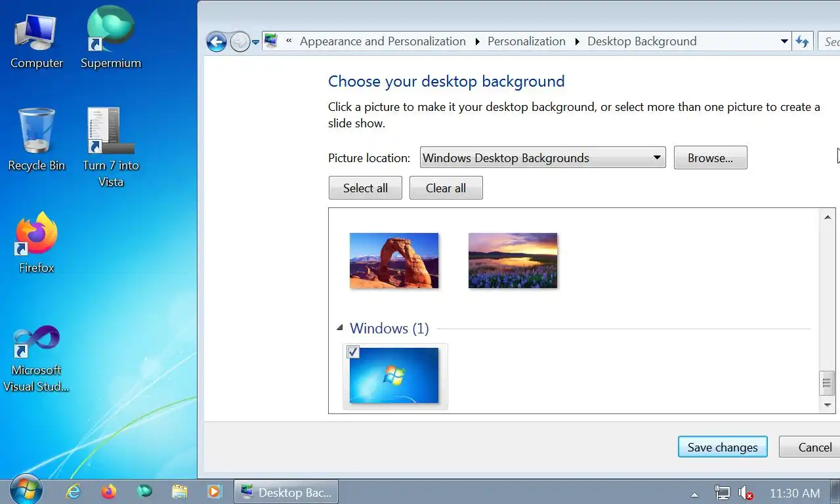Viewport: 840px width, 504px height.
Task: Click the Clear all button
Action: (446, 188)
